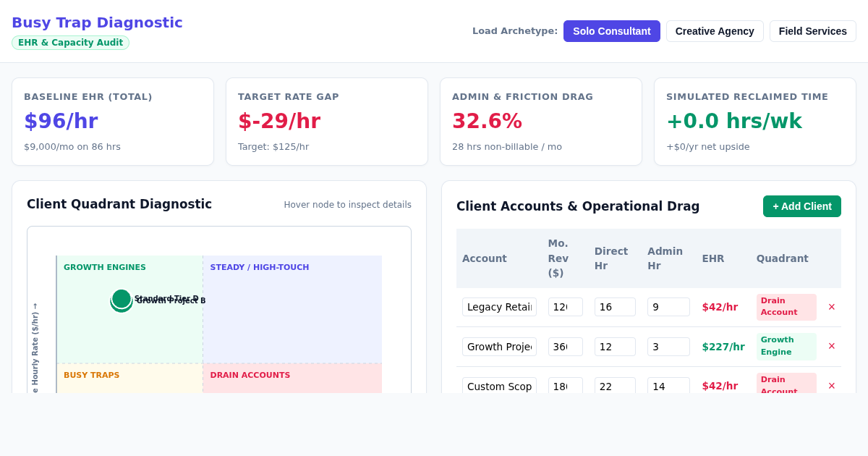
Task: Open the Baseline EHR total card
Action: (x=113, y=122)
